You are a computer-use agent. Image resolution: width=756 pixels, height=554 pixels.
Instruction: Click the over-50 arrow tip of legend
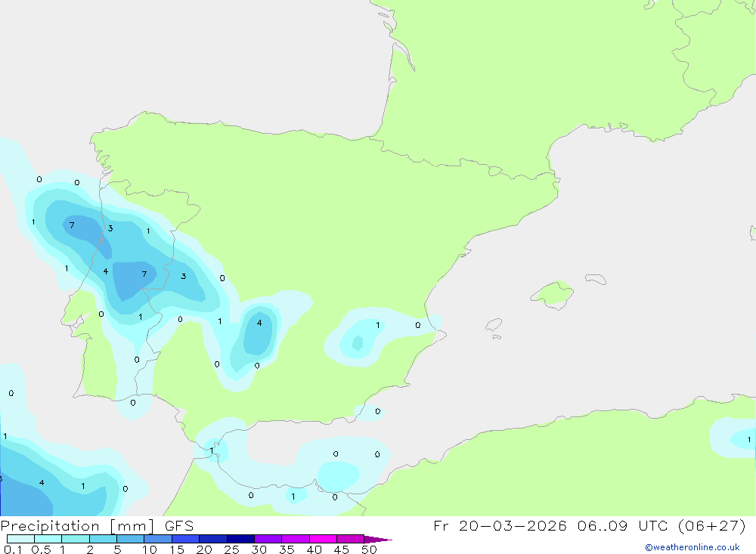pyautogui.click(x=378, y=539)
